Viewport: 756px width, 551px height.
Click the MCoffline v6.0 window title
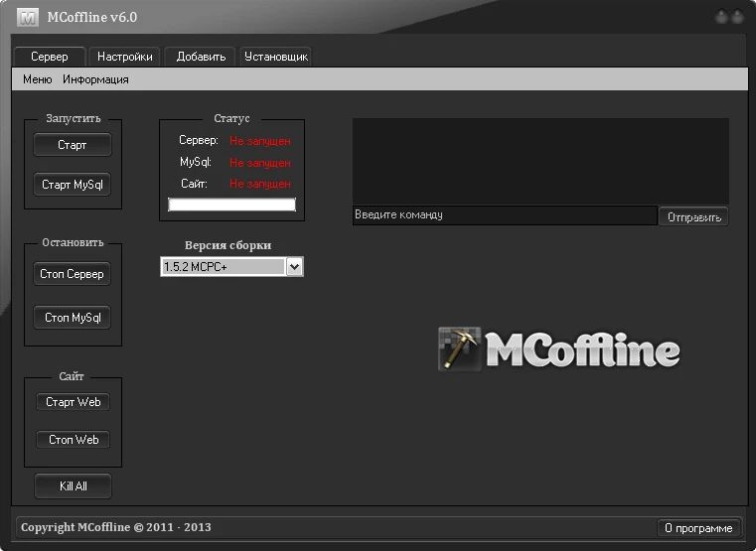(x=92, y=17)
